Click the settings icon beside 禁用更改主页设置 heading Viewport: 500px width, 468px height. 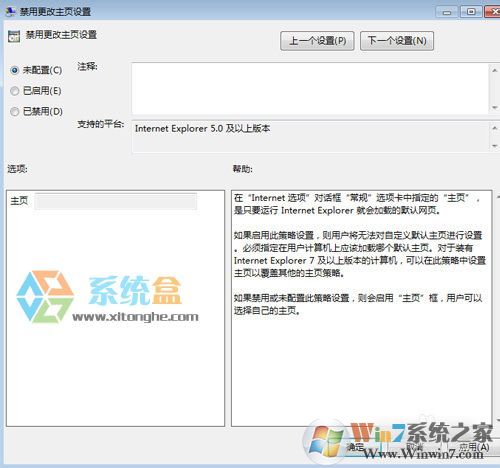14,36
